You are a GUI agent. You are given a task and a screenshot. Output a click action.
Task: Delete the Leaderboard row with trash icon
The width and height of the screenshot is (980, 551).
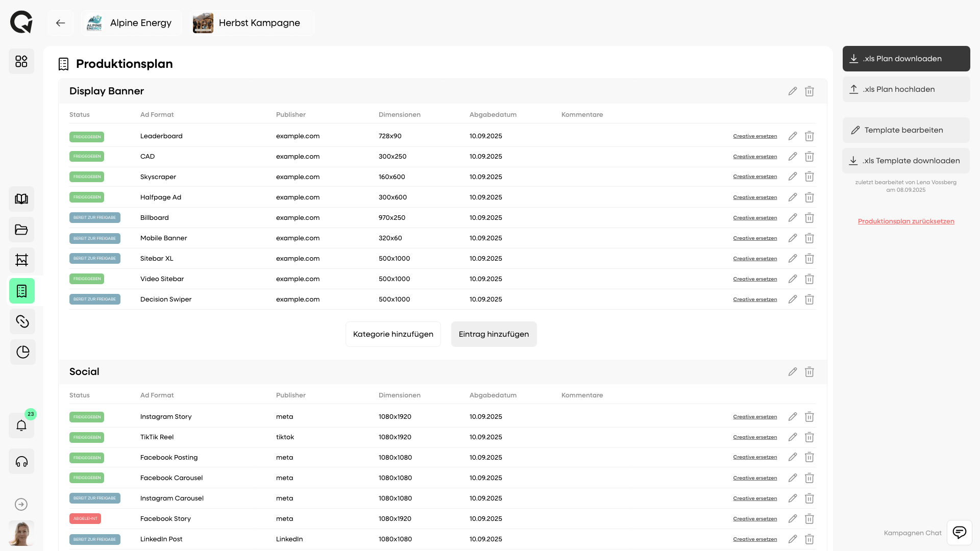809,136
